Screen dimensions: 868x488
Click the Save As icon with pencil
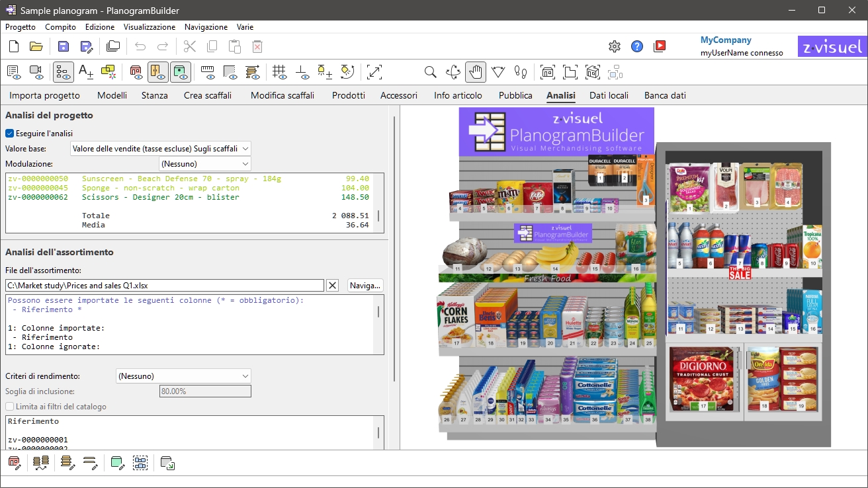point(86,46)
